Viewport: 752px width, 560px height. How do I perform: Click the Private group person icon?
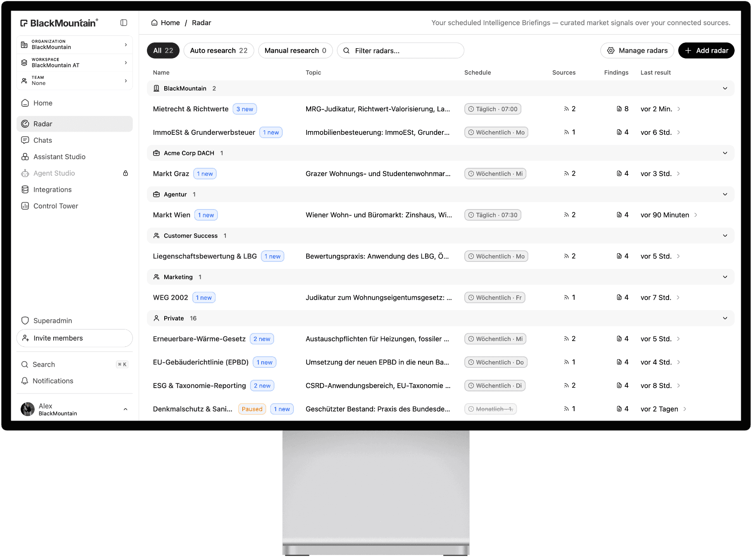coord(156,318)
